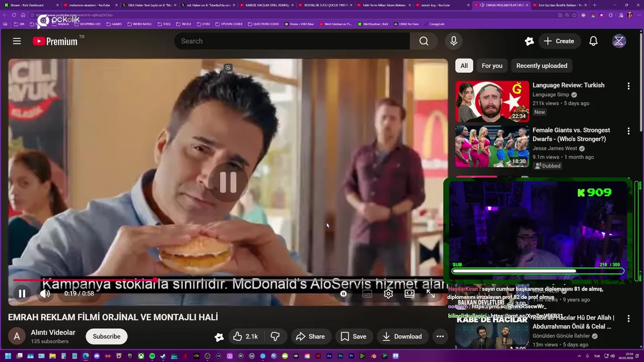Select the All filter chip
Viewport: 644px width, 362px height.
(464, 66)
